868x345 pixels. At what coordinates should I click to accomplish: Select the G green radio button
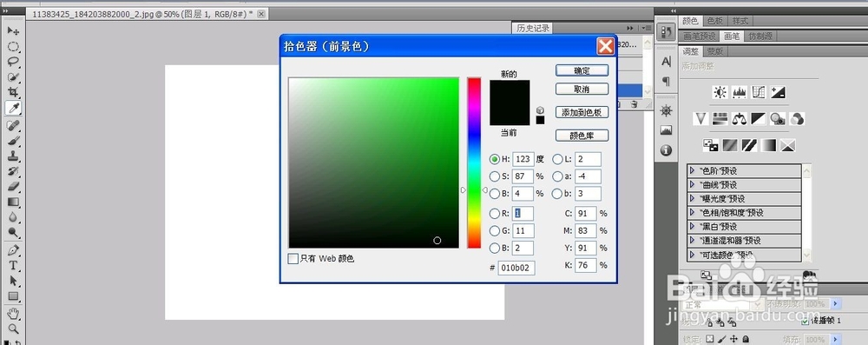[495, 231]
